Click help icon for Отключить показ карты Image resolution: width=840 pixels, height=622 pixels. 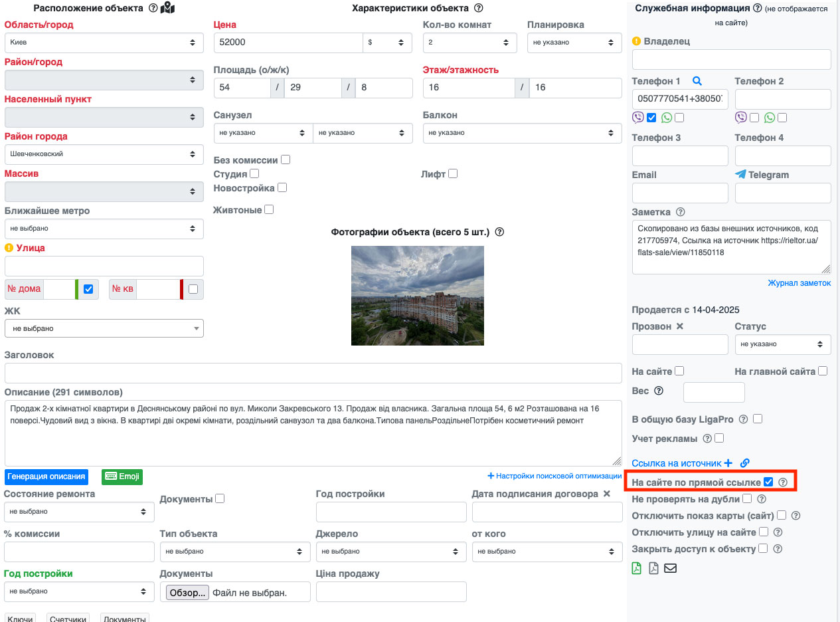[x=796, y=516]
